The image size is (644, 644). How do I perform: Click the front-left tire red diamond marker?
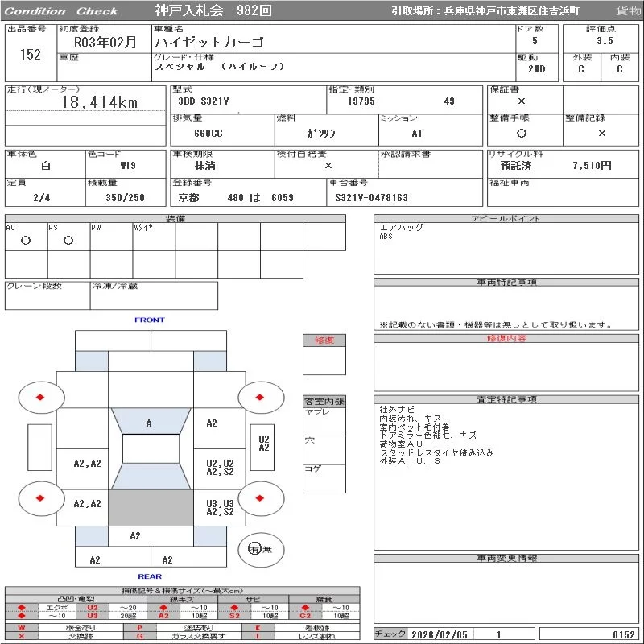41,396
